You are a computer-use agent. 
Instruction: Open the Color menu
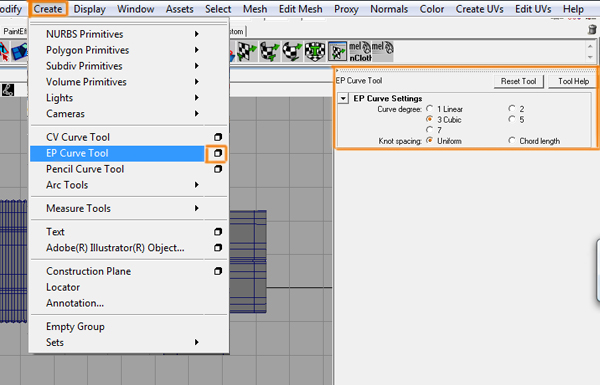click(432, 9)
